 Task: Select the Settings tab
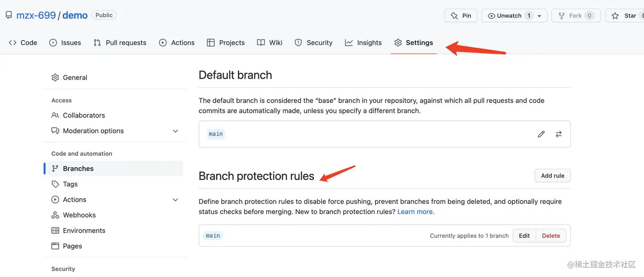point(414,43)
